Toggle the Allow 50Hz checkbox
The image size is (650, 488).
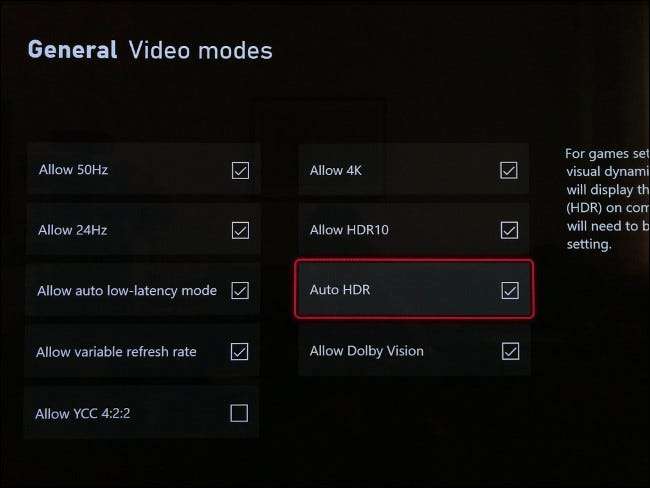(x=240, y=170)
